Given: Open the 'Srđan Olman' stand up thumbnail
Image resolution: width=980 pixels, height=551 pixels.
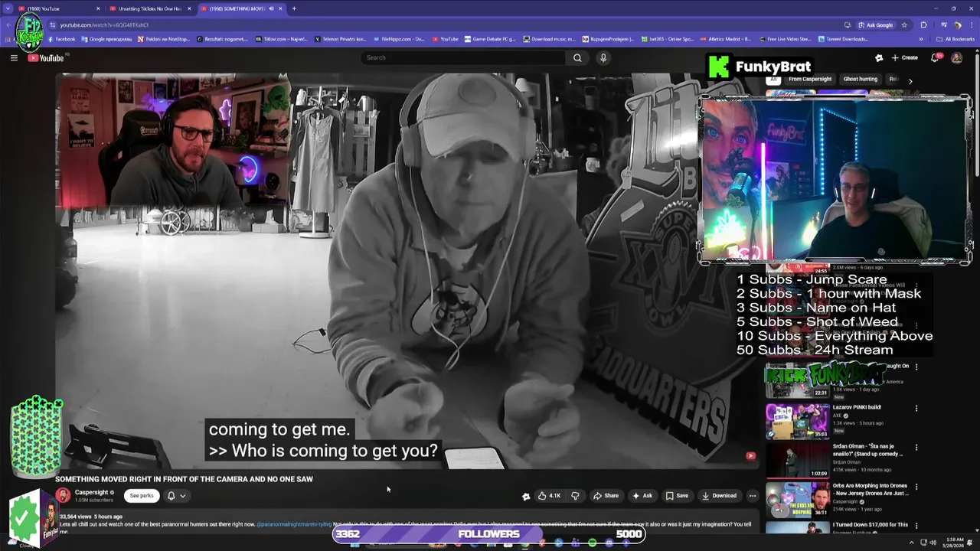Looking at the screenshot, I should coord(798,459).
